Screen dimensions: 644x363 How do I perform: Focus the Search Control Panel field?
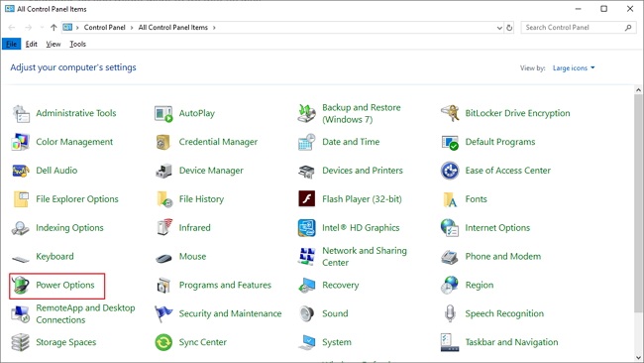(x=579, y=28)
